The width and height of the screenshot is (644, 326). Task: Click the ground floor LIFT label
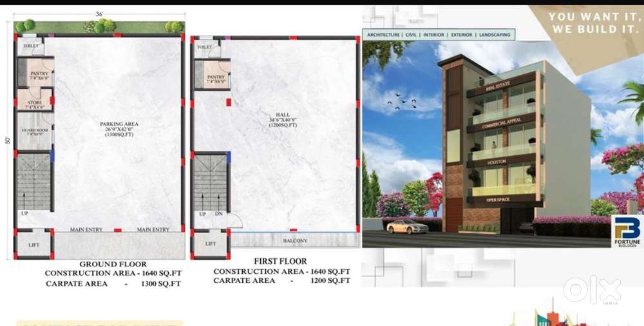[x=33, y=245]
